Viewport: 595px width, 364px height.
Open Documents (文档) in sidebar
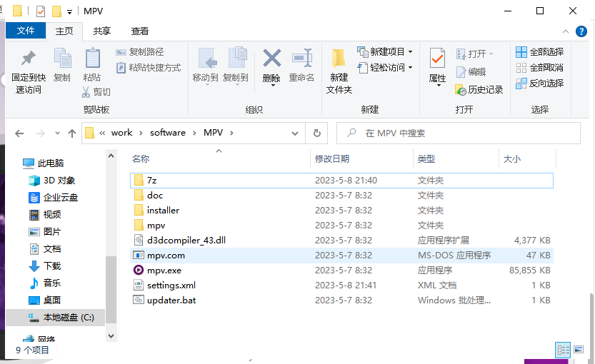pyautogui.click(x=45, y=248)
